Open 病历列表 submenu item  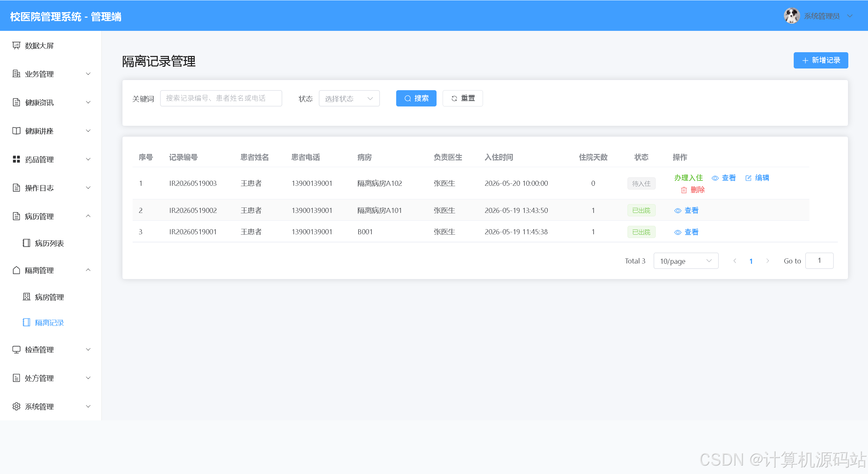tap(51, 243)
